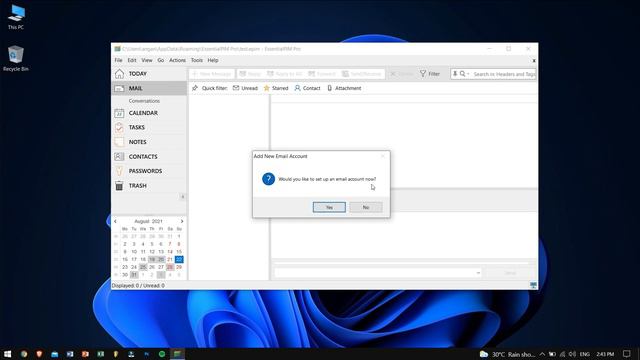Select August 22 in the mini calendar

(179, 259)
